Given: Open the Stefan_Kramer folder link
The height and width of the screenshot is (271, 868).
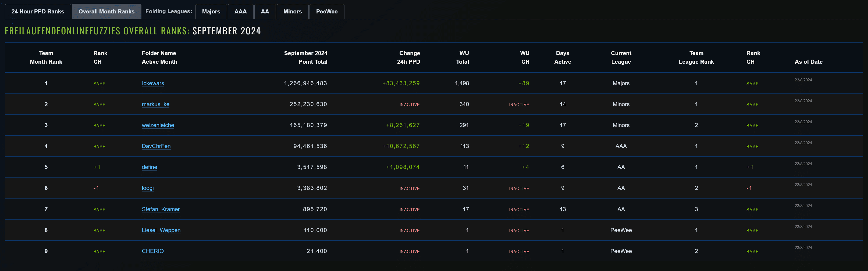Looking at the screenshot, I should click(x=161, y=209).
